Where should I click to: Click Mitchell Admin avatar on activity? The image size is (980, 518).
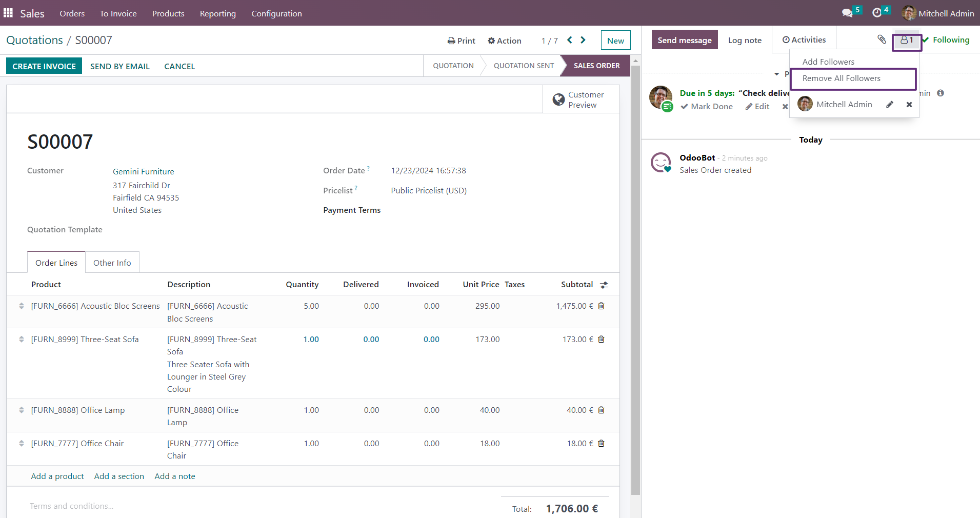pyautogui.click(x=661, y=97)
